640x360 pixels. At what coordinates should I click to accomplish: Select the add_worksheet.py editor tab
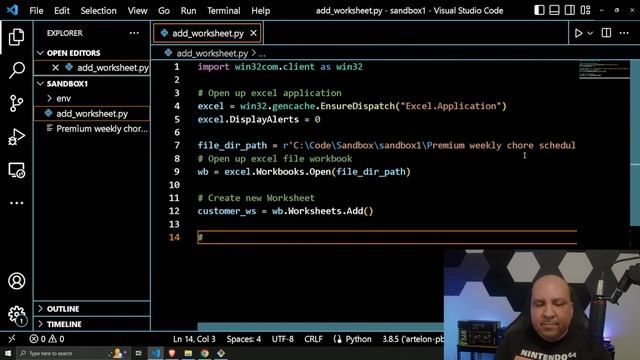pos(207,33)
